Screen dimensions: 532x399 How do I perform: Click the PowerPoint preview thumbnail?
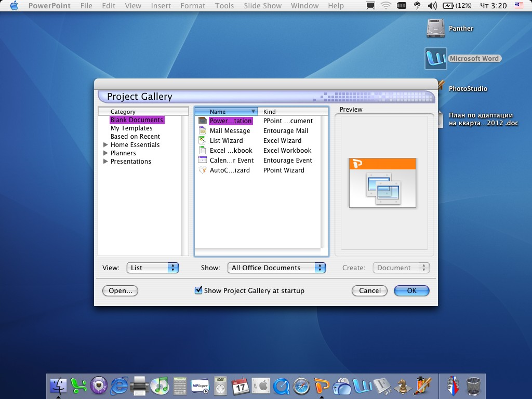pos(382,182)
